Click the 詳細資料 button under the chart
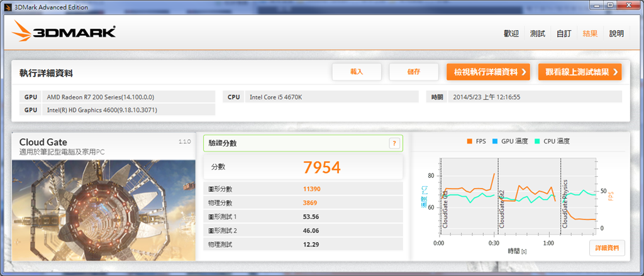This screenshot has width=644, height=276. pyautogui.click(x=607, y=248)
